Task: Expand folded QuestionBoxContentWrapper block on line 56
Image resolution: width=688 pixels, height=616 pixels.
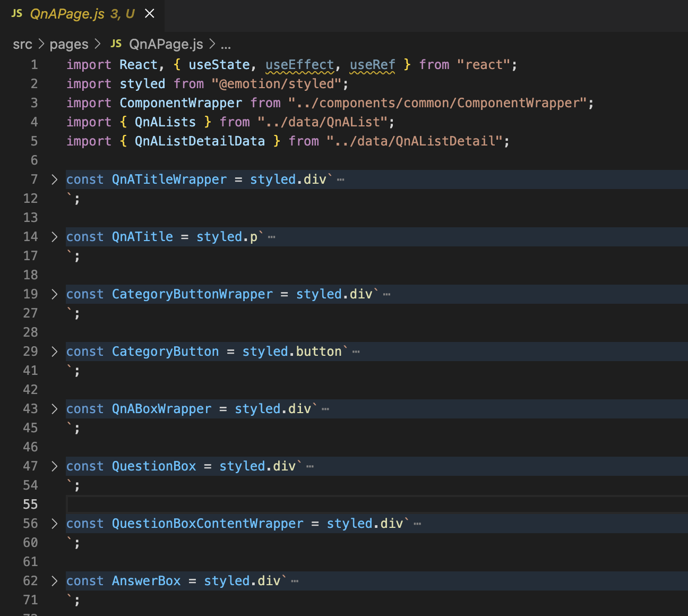Action: (54, 524)
